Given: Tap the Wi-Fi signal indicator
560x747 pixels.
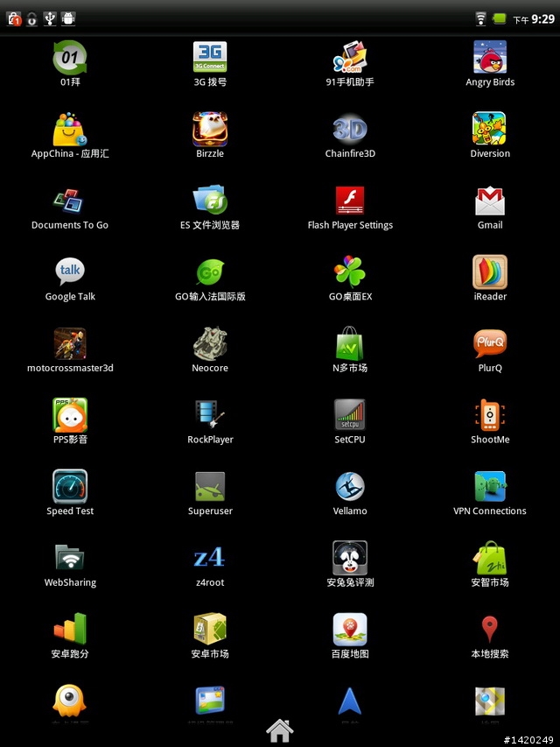Looking at the screenshot, I should click(x=481, y=18).
